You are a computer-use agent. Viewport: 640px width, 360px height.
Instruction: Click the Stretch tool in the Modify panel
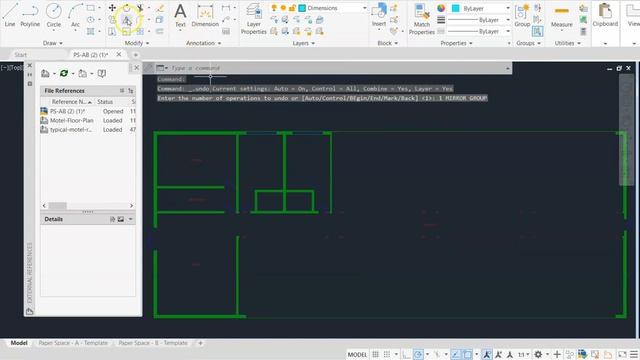(x=112, y=31)
